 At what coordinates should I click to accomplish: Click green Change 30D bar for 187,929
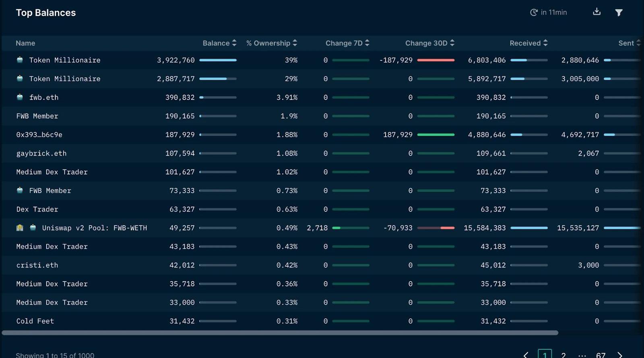coord(436,135)
